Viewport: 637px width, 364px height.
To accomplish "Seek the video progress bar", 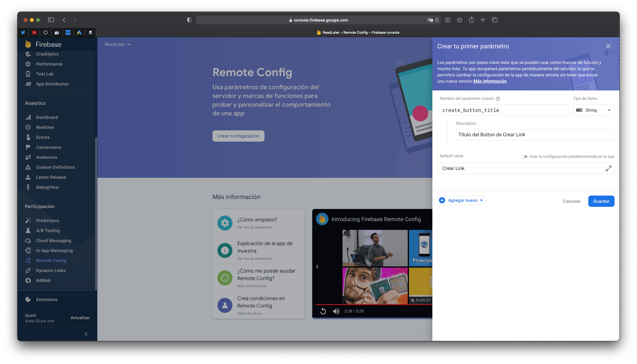I will pyautogui.click(x=374, y=304).
